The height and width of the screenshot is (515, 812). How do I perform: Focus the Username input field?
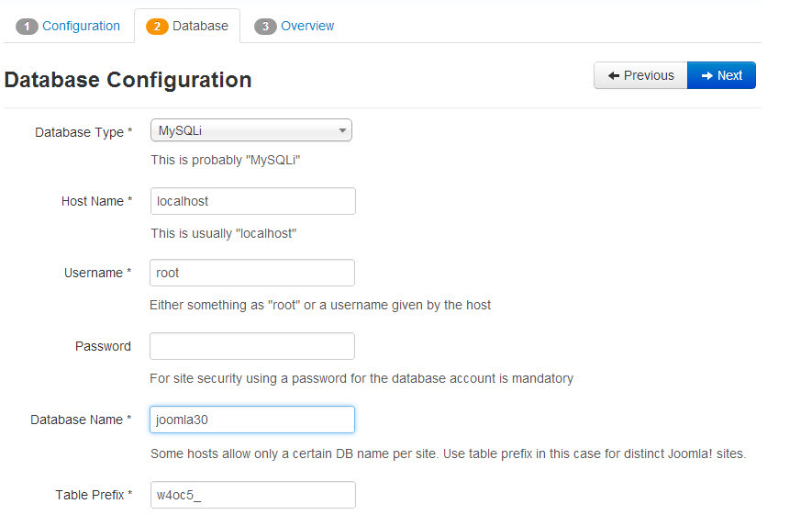[x=252, y=273]
